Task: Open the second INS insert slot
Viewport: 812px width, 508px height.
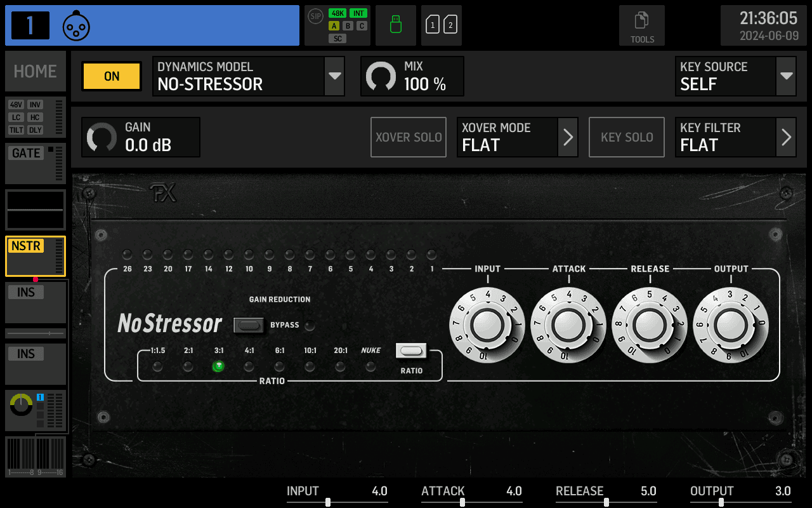Action: [36, 364]
